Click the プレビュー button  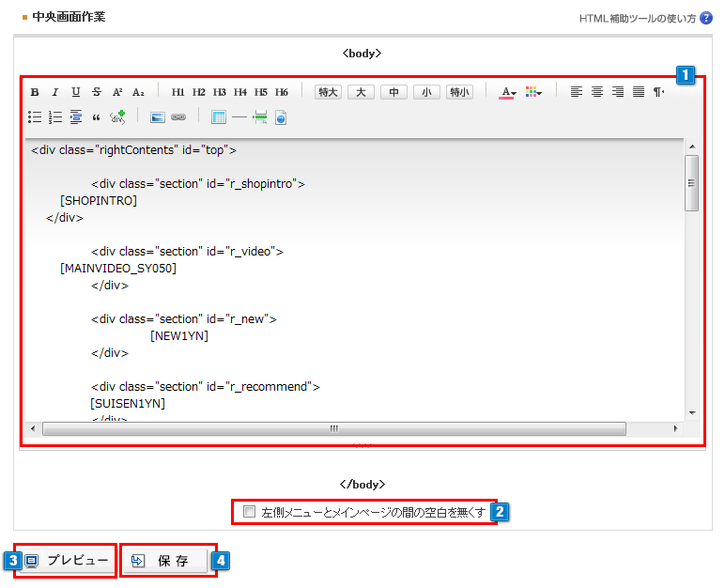[67, 561]
